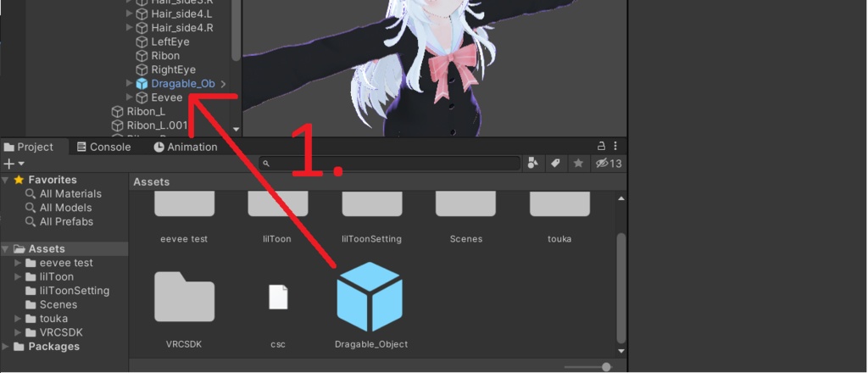Click the favorites star search icon
868x373 pixels.
point(578,164)
